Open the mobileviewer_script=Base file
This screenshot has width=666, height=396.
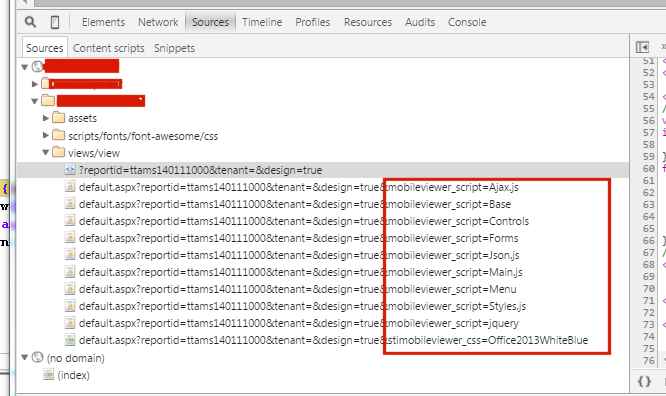(x=295, y=204)
